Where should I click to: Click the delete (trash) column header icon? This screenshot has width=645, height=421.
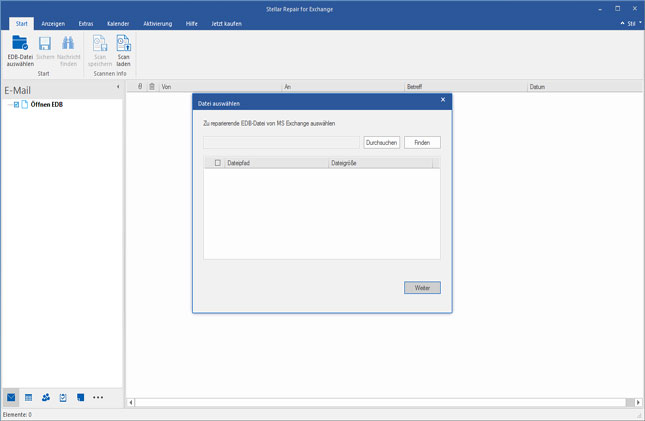[x=152, y=87]
